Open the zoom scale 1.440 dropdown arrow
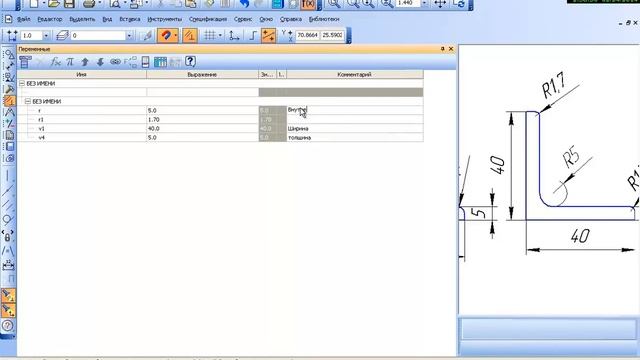640x360 pixels. (x=424, y=3)
